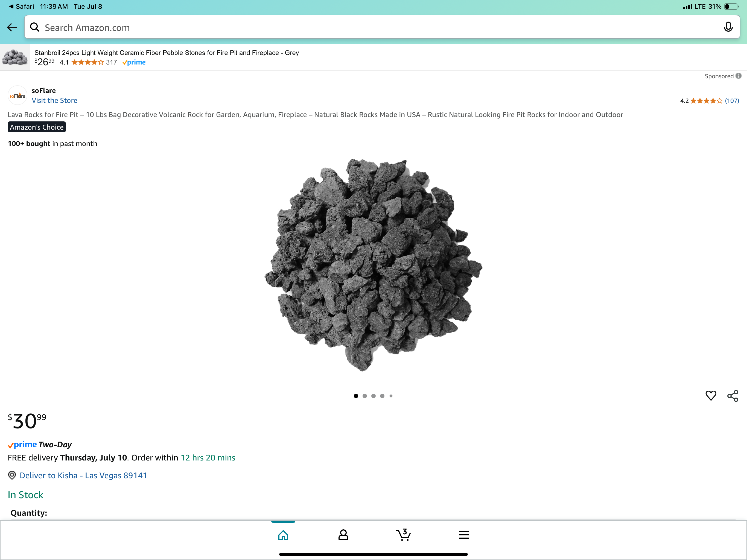The width and height of the screenshot is (747, 560).
Task: Open the shopping cart with 3 items
Action: point(403,535)
